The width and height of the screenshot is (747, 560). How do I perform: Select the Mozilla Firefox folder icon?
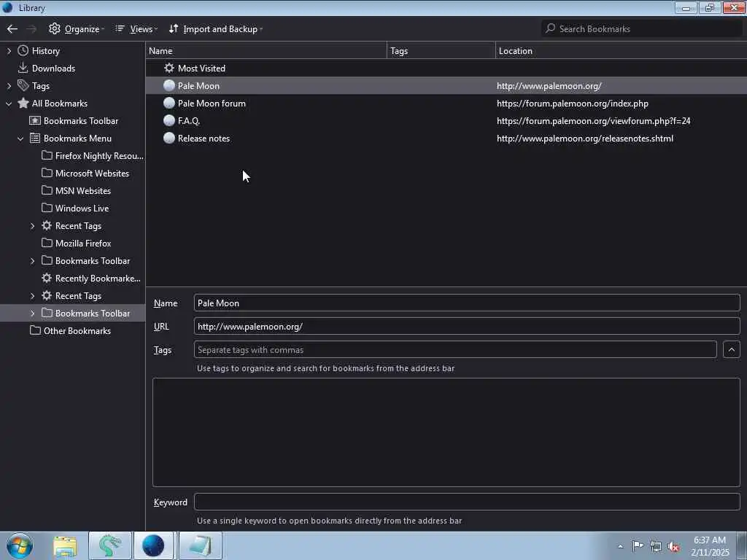(x=47, y=243)
